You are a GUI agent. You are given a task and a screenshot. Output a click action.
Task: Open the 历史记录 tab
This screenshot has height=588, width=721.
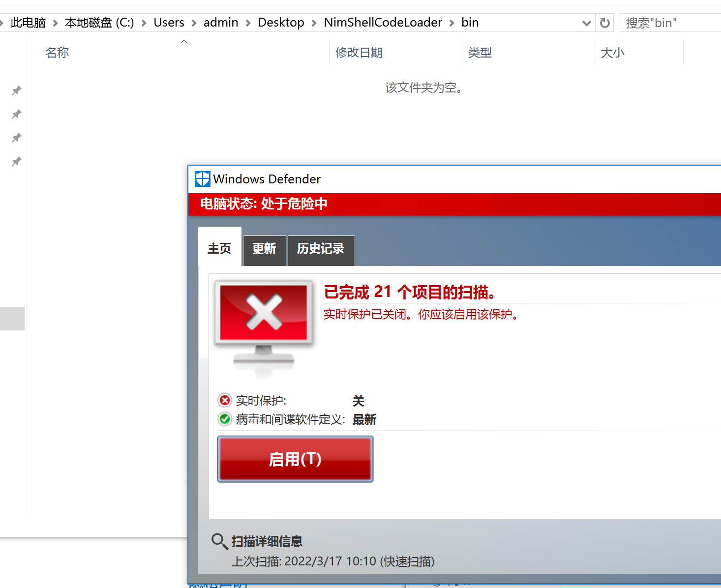[321, 250]
